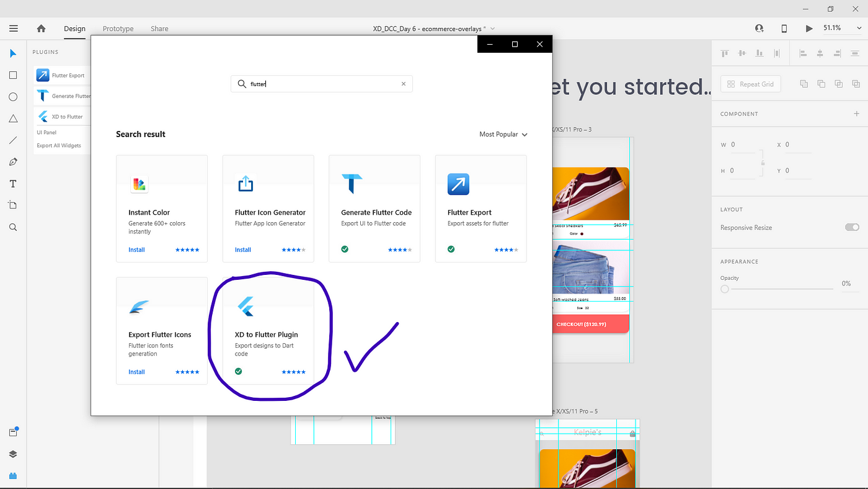The height and width of the screenshot is (489, 868).
Task: Click the Instant Color star rating
Action: click(187, 249)
